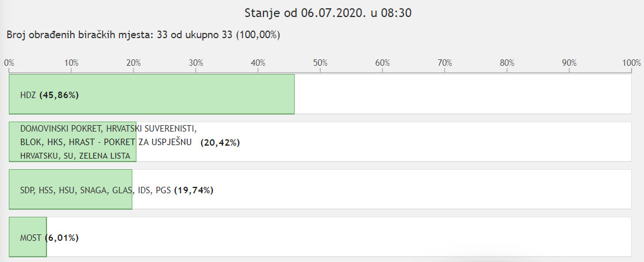Image resolution: width=644 pixels, height=262 pixels.
Task: Click the 90% axis tick label
Action: click(x=569, y=63)
